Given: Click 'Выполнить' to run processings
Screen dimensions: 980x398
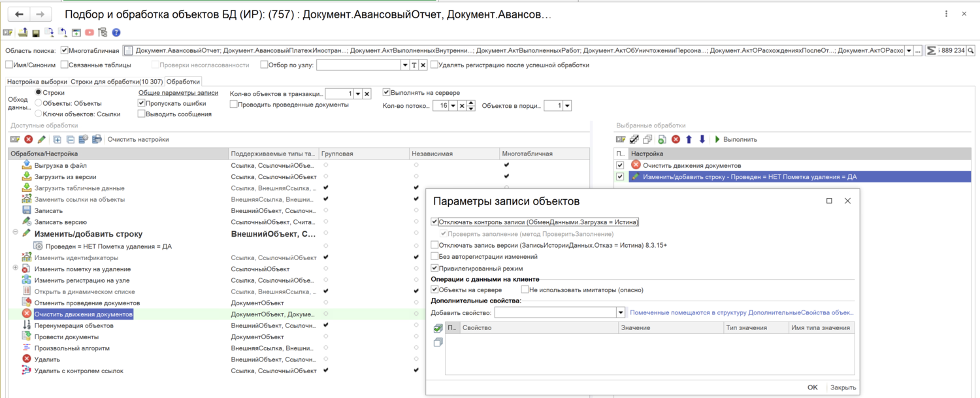Looking at the screenshot, I should pyautogui.click(x=735, y=139).
